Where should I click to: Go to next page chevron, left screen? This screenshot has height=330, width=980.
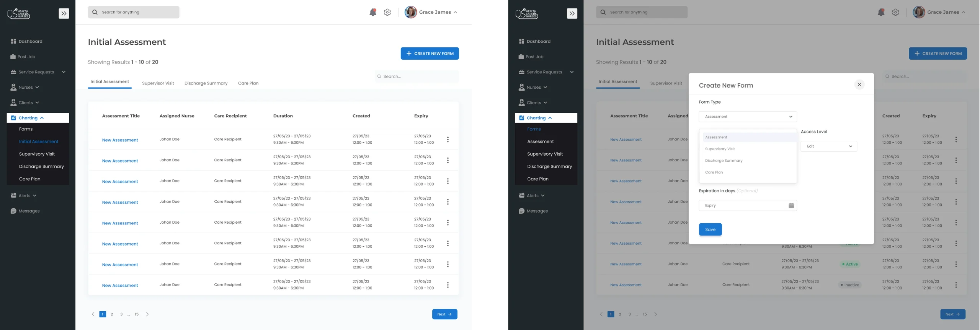coord(147,314)
